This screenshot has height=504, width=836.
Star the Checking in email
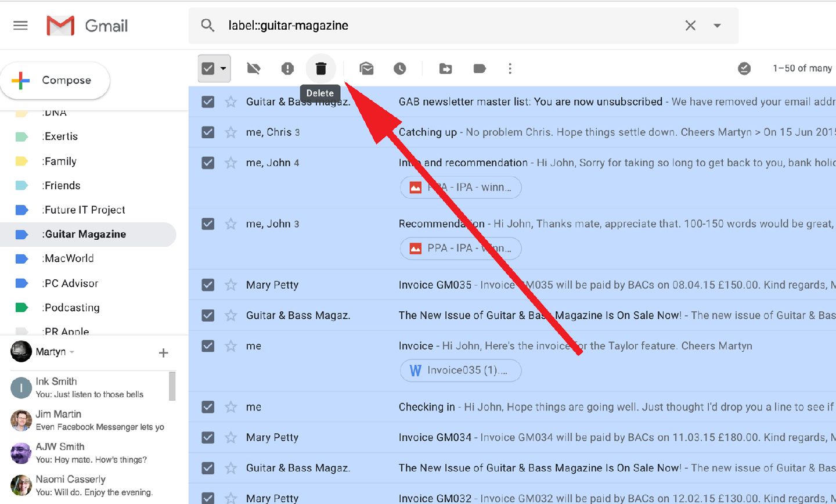click(x=231, y=407)
